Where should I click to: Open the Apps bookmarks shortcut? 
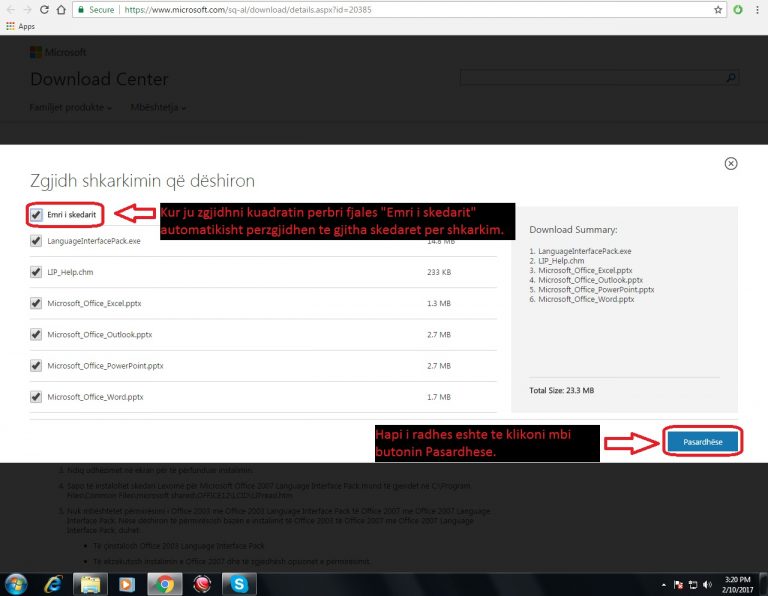click(x=20, y=26)
